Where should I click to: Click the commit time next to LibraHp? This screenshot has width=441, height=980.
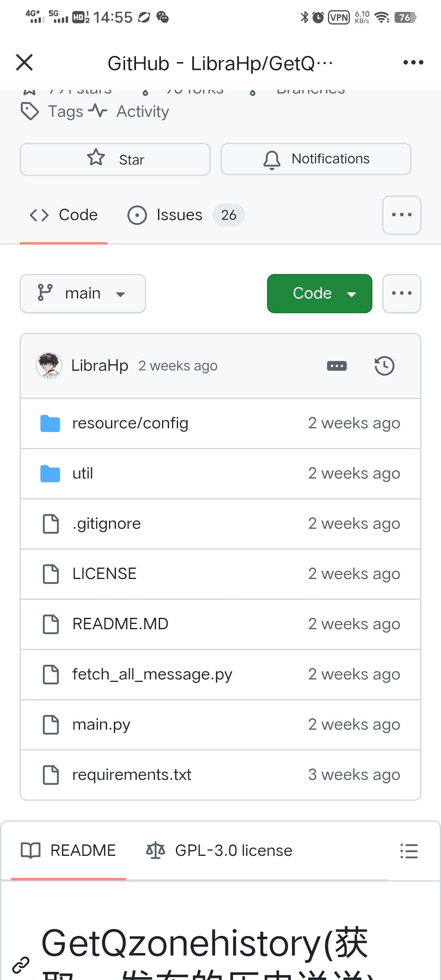tap(178, 366)
